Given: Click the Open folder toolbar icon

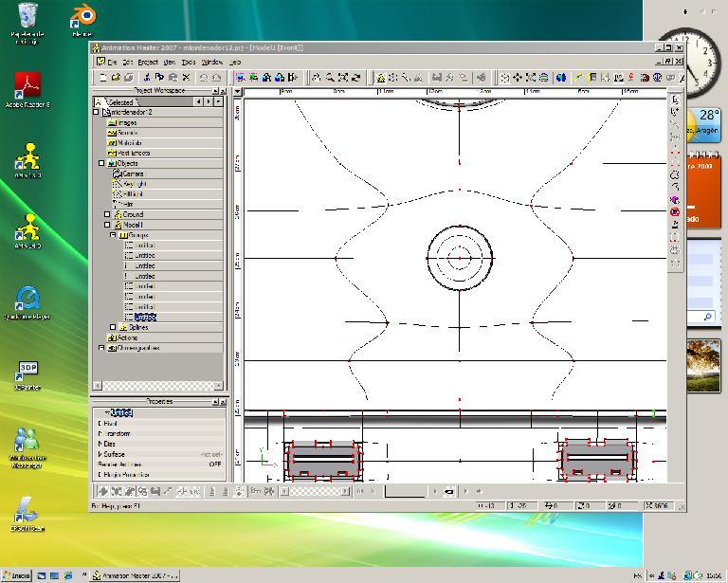Looking at the screenshot, I should pos(116,78).
